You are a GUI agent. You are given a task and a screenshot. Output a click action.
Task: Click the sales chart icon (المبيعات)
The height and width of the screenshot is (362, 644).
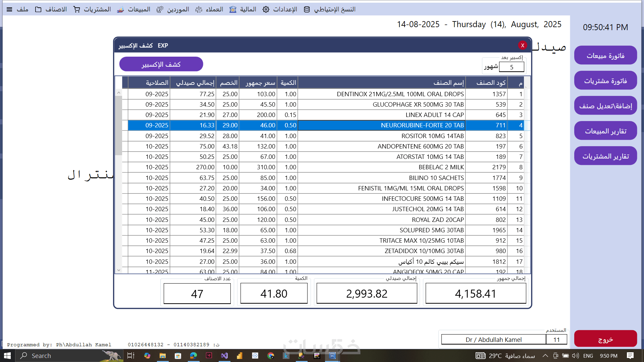click(x=120, y=9)
